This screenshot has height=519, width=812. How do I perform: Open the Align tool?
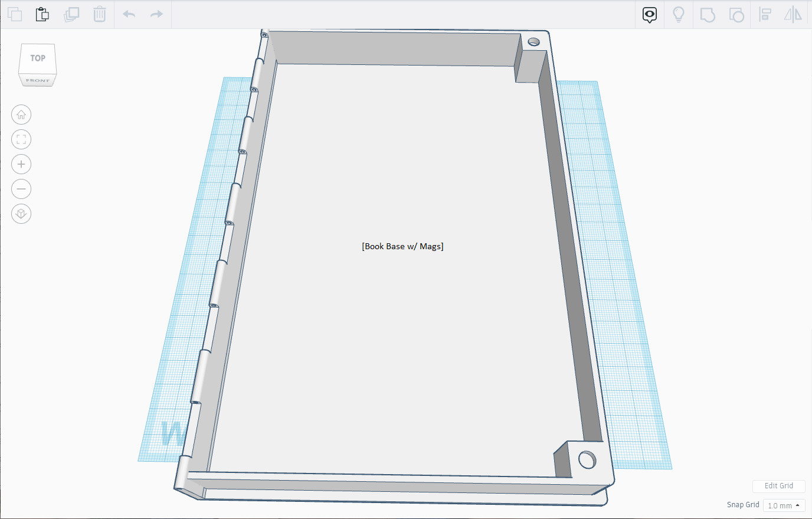click(x=765, y=15)
